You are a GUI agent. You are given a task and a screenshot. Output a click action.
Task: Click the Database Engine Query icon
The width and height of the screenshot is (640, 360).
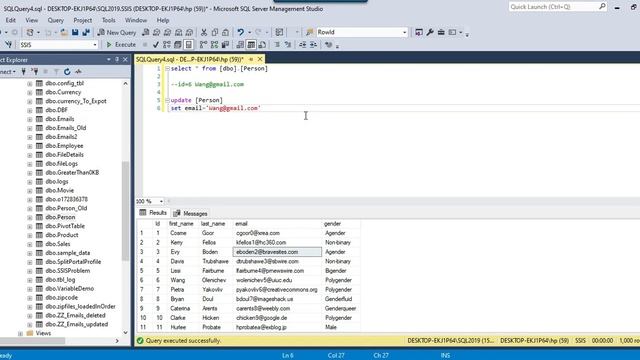[x=145, y=32]
